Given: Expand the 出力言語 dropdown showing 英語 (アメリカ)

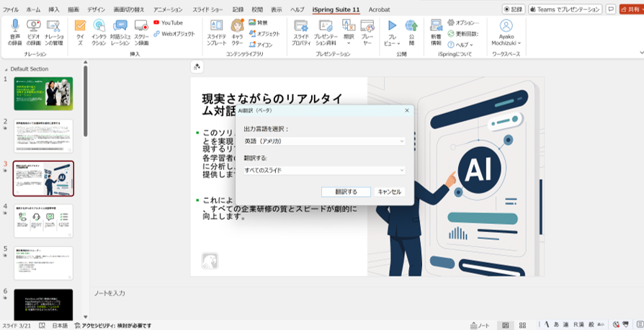Looking at the screenshot, I should coord(323,141).
